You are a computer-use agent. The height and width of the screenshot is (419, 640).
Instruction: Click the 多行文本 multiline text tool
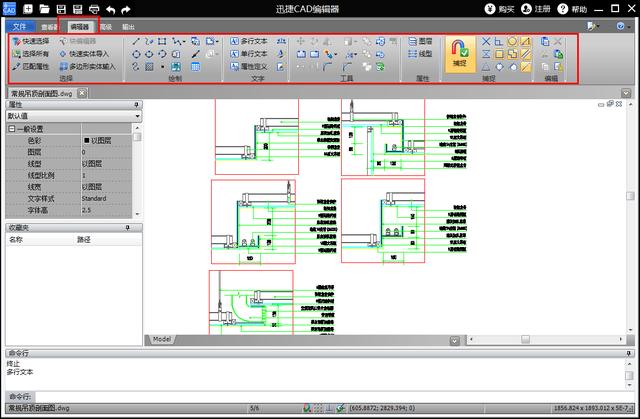(x=247, y=41)
